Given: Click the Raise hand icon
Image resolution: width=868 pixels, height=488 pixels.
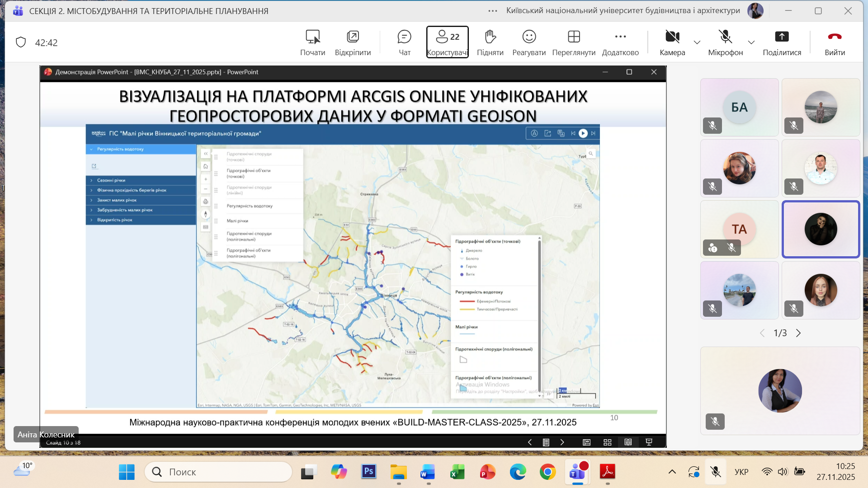Looking at the screenshot, I should 490,42.
